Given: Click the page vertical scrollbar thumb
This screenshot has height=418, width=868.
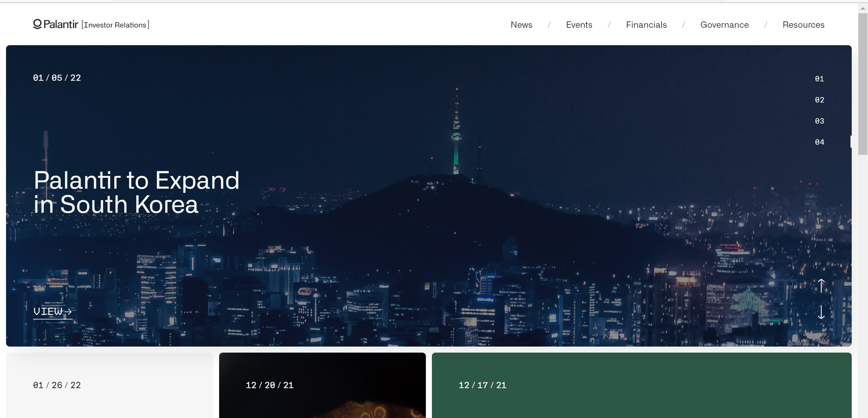Looking at the screenshot, I should pos(863,84).
